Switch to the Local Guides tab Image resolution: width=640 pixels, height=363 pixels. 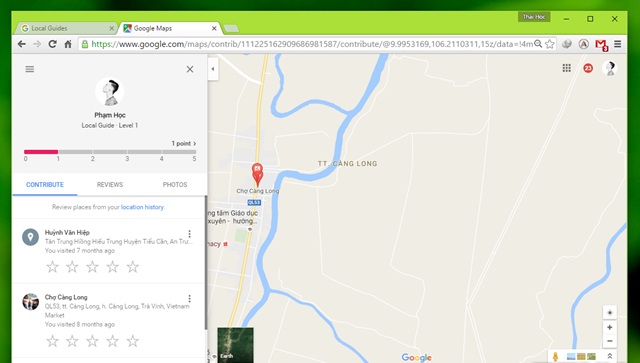pyautogui.click(x=67, y=28)
